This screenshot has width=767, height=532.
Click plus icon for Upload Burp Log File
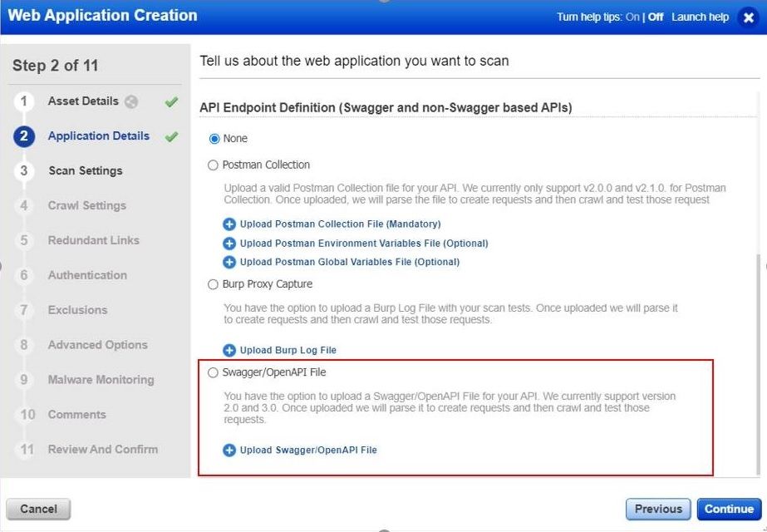229,351
